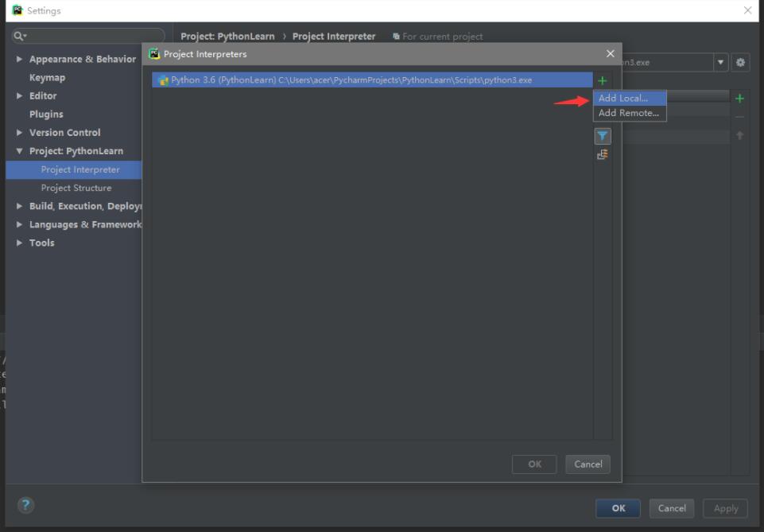764x532 pixels.
Task: Click OK in the Settings window
Action: point(619,508)
